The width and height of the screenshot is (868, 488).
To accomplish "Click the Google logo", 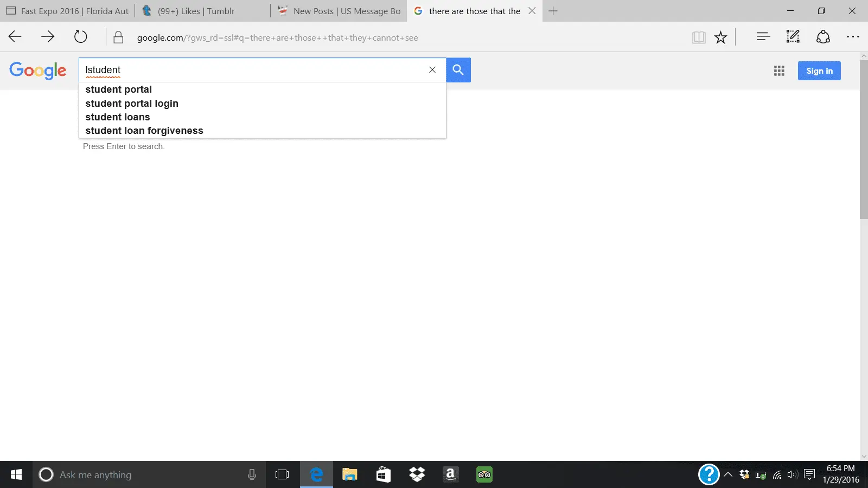I will point(38,70).
